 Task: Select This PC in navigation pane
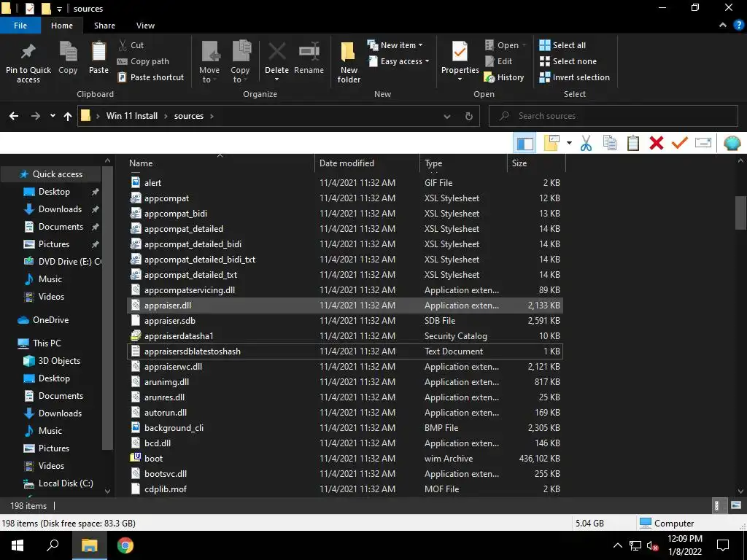[x=47, y=343]
